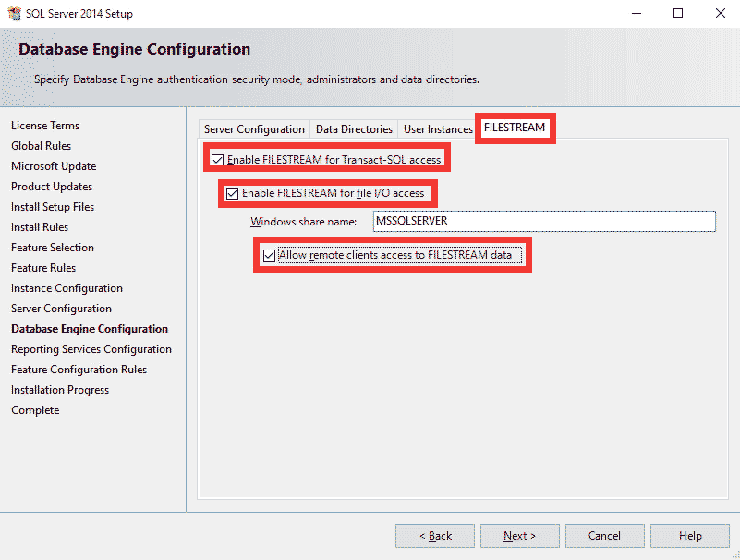Image resolution: width=740 pixels, height=560 pixels.
Task: Open Reporting Services Configuration step
Action: tap(91, 348)
